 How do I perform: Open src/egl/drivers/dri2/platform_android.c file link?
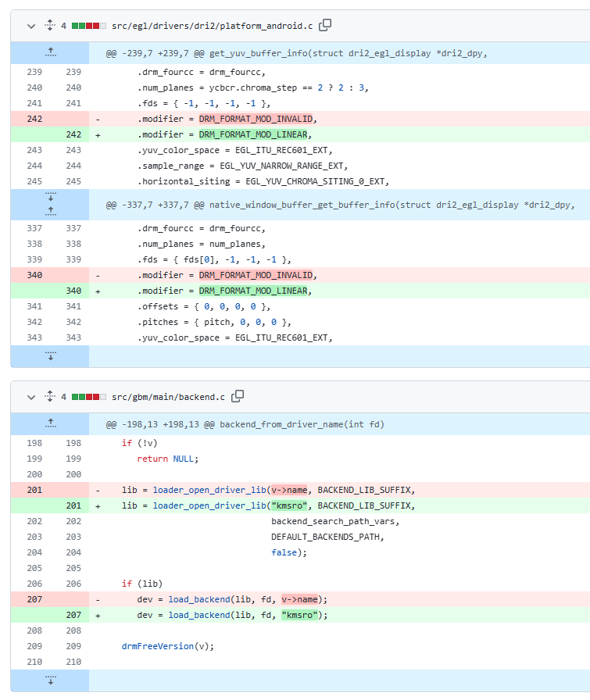[212, 26]
